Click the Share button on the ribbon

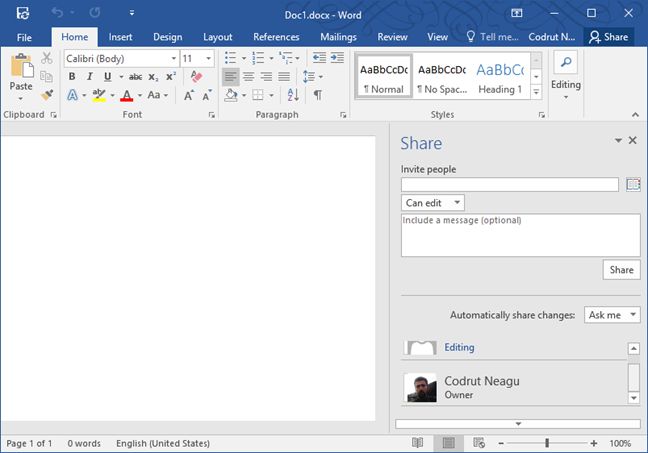point(608,37)
